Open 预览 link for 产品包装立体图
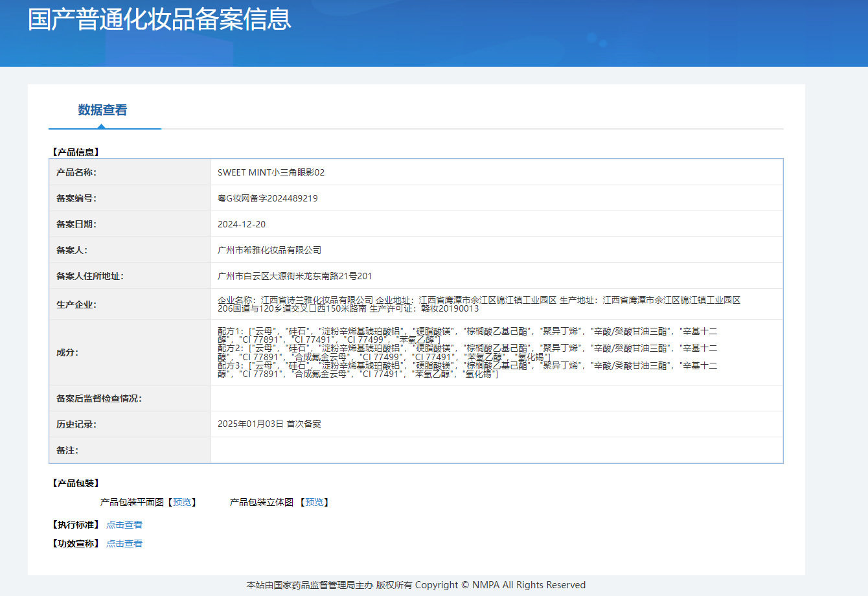Image resolution: width=868 pixels, height=596 pixels. pyautogui.click(x=314, y=502)
